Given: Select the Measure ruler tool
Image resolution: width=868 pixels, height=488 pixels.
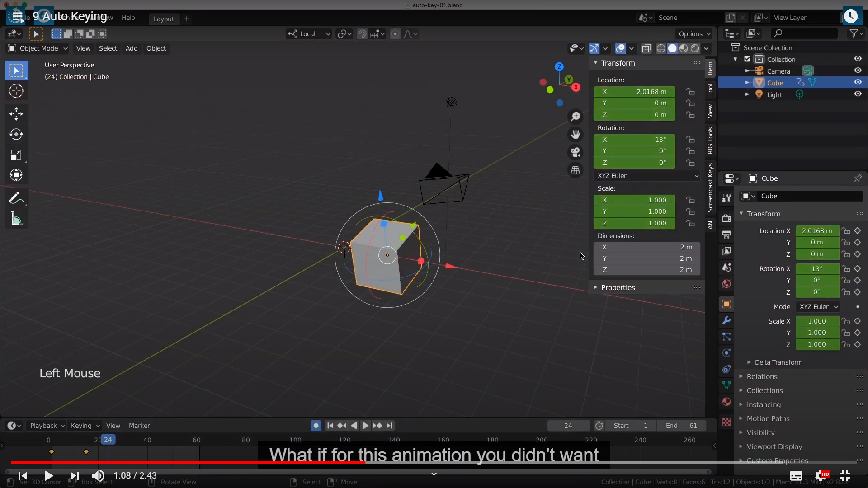Looking at the screenshot, I should [x=16, y=219].
